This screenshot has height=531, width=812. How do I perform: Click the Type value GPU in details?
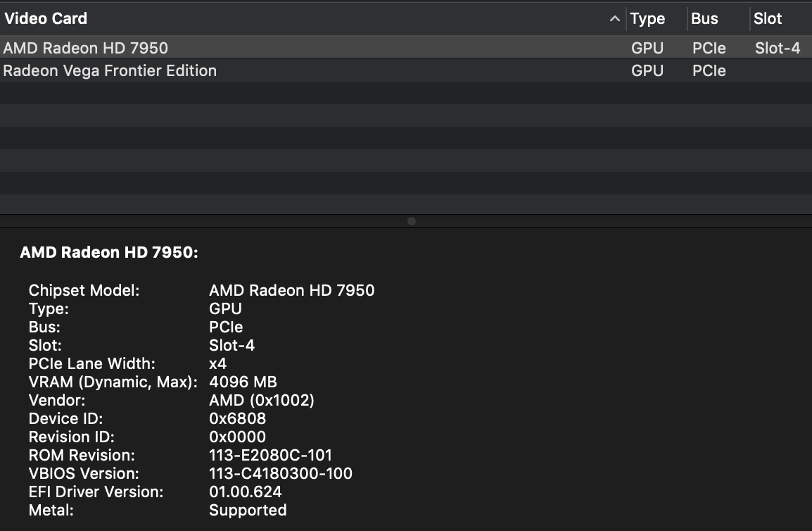[x=225, y=308]
